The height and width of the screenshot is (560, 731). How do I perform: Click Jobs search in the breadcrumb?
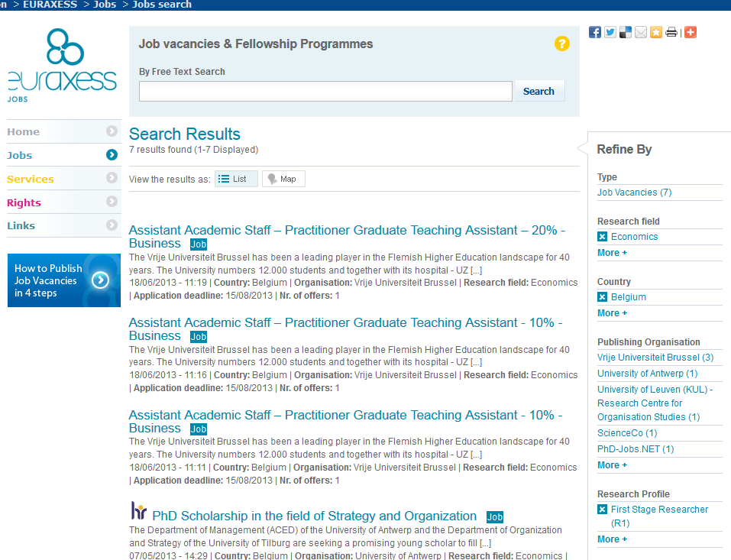click(x=162, y=5)
